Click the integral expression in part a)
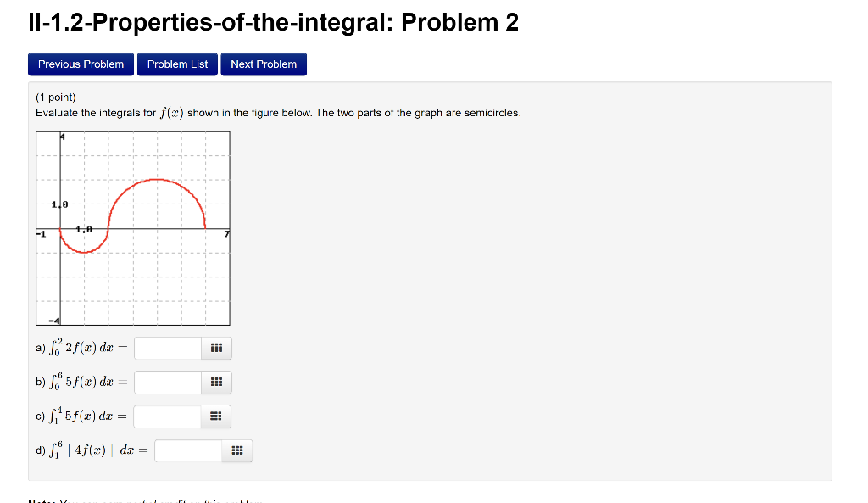Screen dimensions: 868x503 (x=81, y=347)
